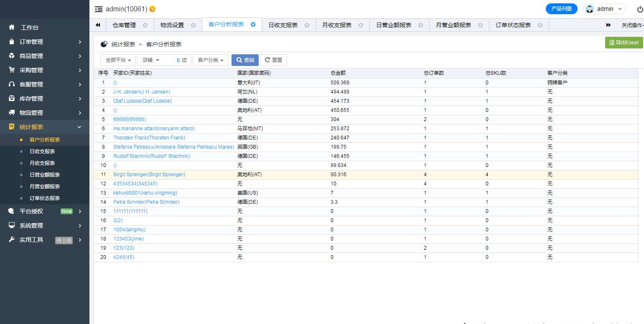Click the sidebar collapse hamburger icon
The height and width of the screenshot is (324, 644).
pos(99,9)
